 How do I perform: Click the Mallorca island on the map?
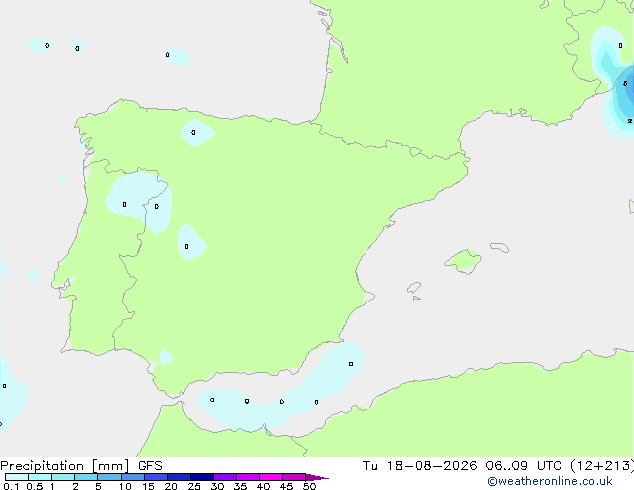point(464,261)
